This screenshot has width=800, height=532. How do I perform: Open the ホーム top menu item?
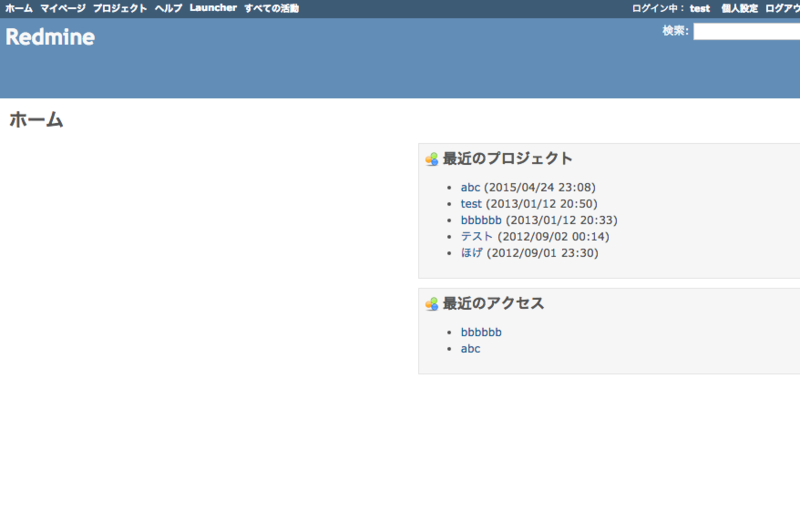(19, 8)
